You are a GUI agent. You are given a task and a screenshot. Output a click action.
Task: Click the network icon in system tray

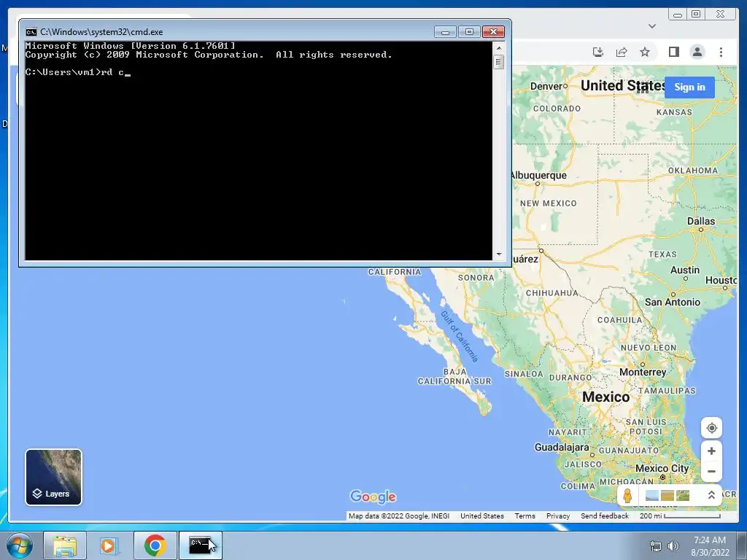click(656, 546)
